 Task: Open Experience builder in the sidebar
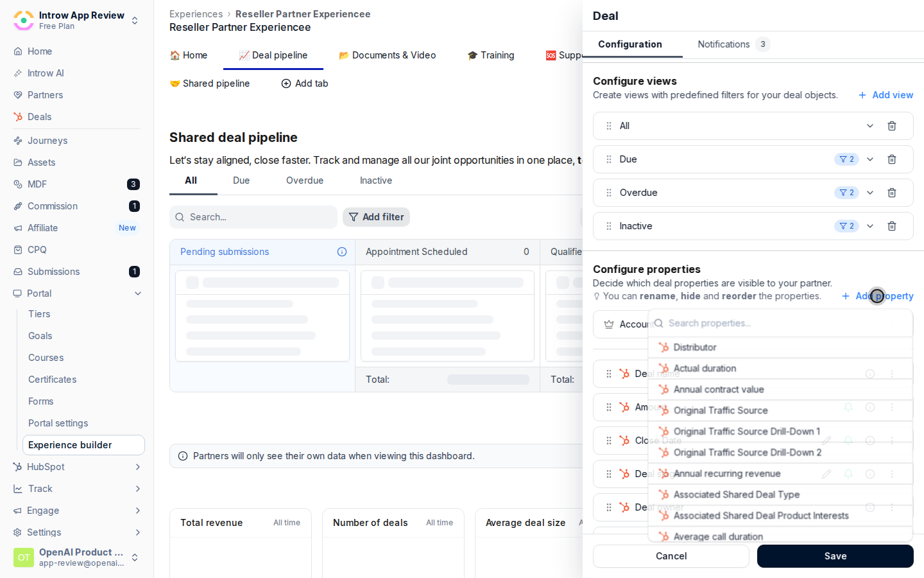(83, 445)
